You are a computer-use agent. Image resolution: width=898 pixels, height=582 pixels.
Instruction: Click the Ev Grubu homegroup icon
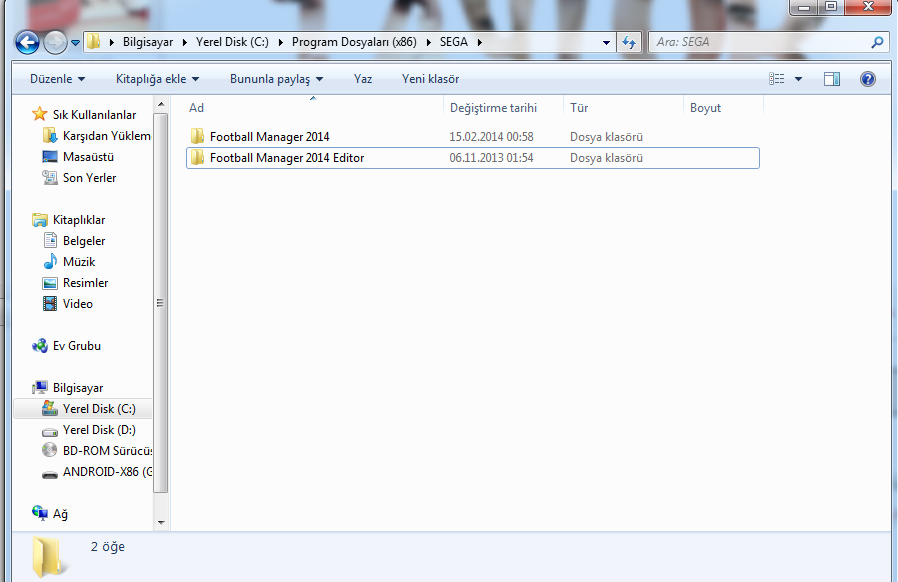[40, 345]
